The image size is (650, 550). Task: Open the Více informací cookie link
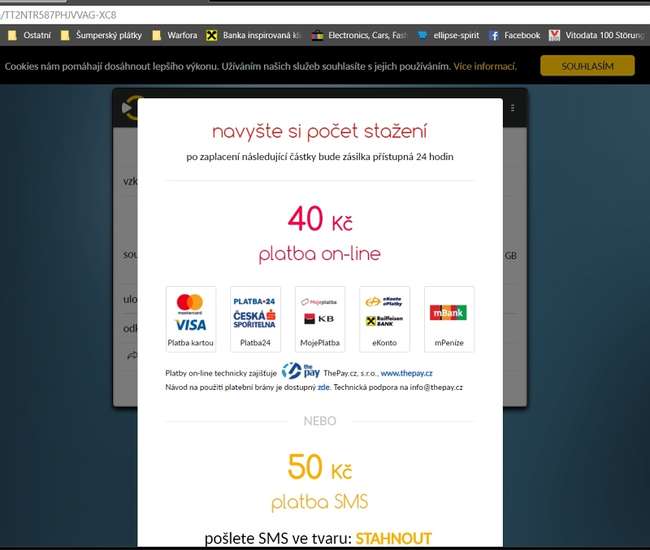tap(485, 66)
